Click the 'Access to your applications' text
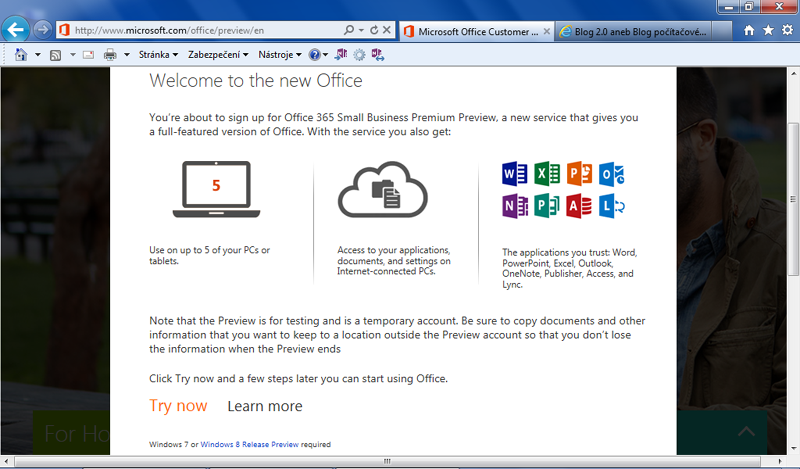Image resolution: width=800 pixels, height=469 pixels. point(393,260)
